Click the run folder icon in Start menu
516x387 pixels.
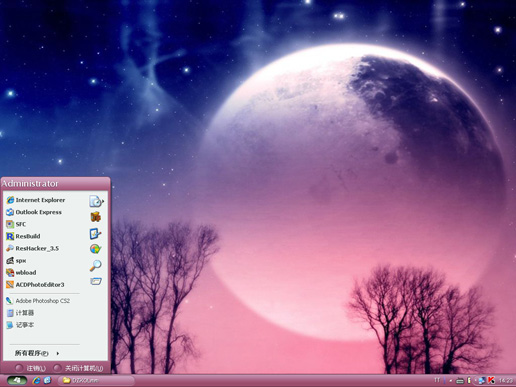(96, 281)
